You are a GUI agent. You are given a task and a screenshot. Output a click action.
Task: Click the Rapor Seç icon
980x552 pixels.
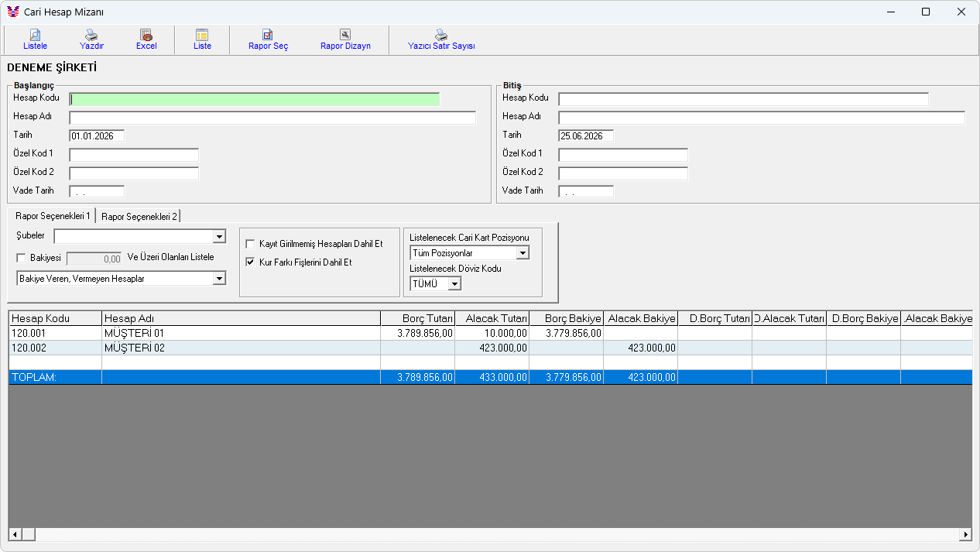pos(268,35)
